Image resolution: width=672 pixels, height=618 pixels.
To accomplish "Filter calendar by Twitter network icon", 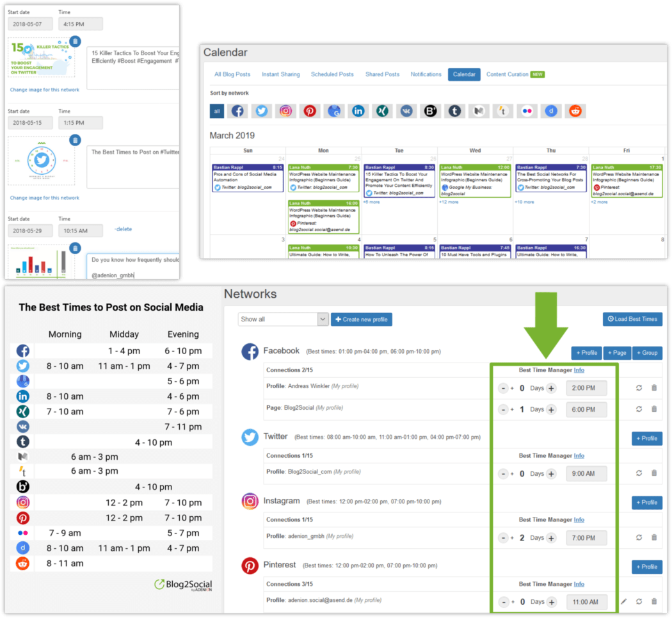I will pos(261,111).
